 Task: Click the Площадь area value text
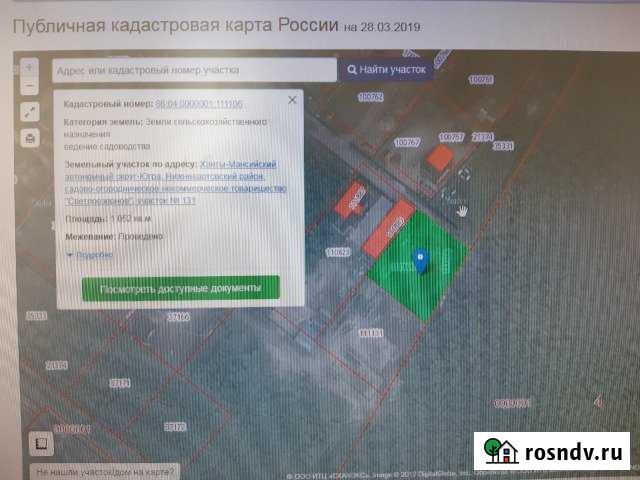(x=131, y=219)
